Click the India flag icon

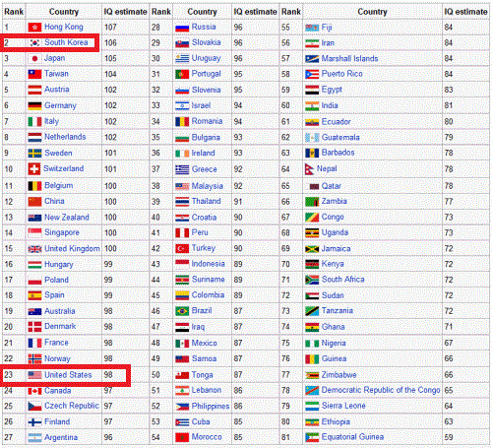click(312, 106)
